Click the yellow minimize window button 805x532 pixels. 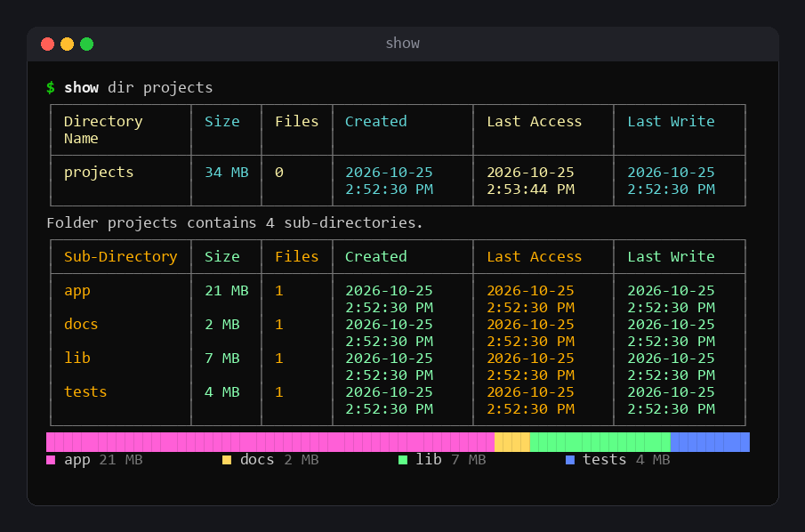tap(68, 44)
